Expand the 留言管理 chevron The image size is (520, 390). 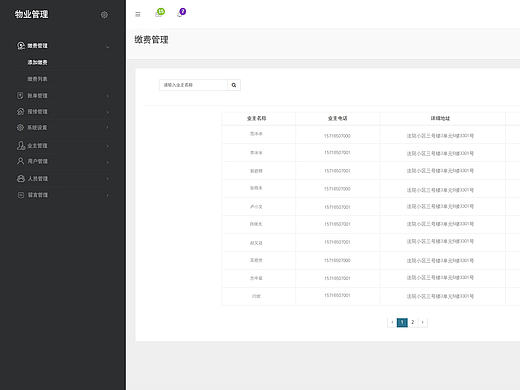click(108, 195)
